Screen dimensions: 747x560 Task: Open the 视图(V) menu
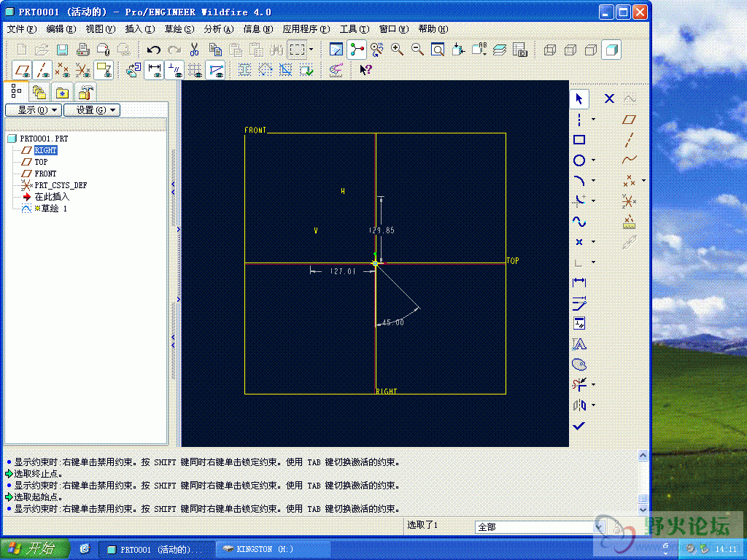point(101,29)
